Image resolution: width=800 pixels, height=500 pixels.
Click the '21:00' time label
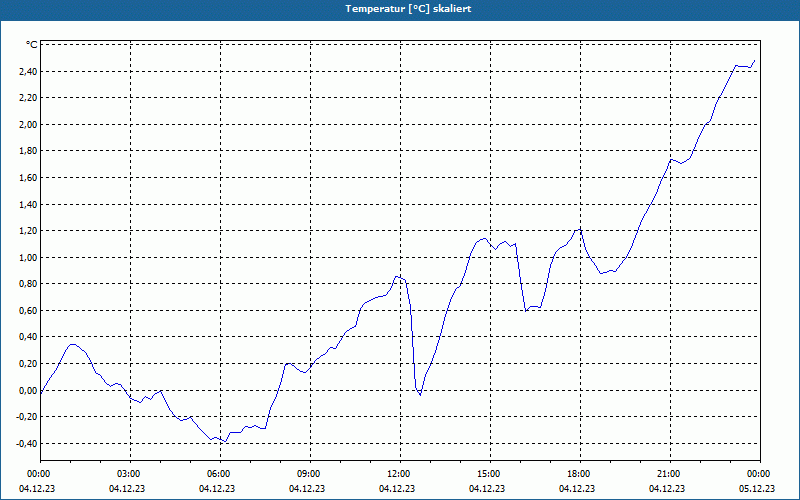pyautogui.click(x=670, y=474)
